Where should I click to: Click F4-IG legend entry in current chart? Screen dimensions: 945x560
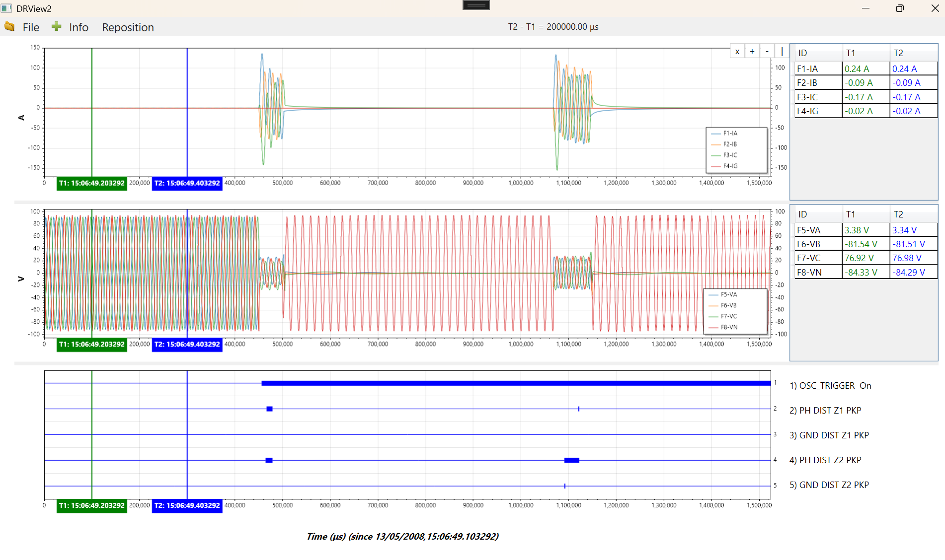[724, 166]
